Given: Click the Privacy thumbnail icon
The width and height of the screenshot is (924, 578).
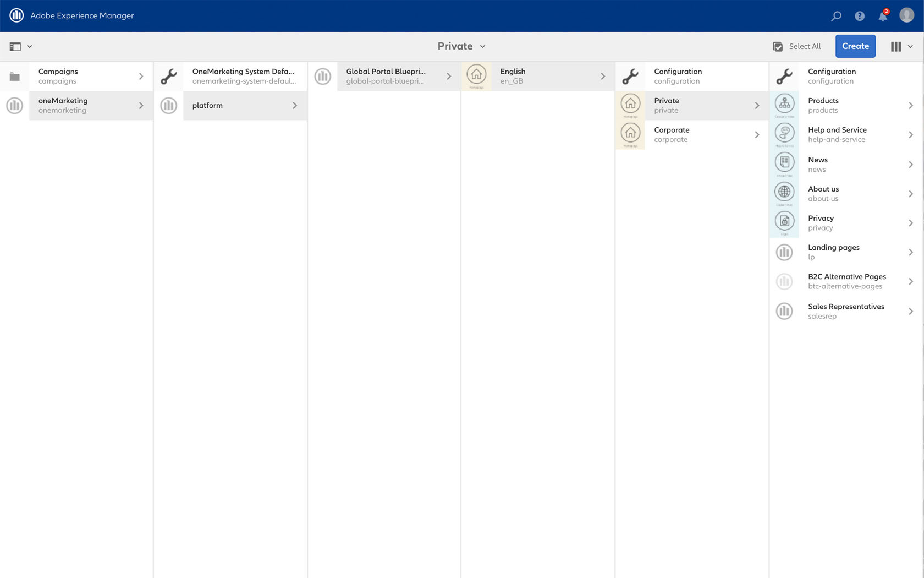Looking at the screenshot, I should click(x=784, y=223).
